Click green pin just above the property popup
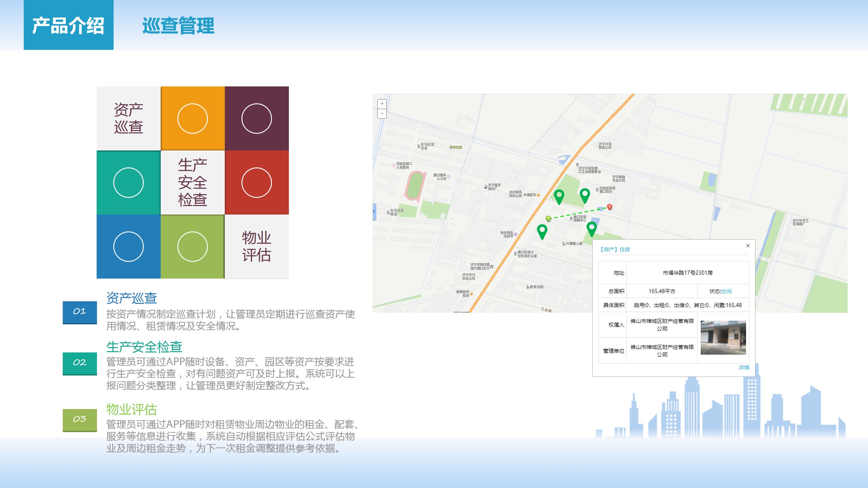The image size is (868, 488). point(592,228)
